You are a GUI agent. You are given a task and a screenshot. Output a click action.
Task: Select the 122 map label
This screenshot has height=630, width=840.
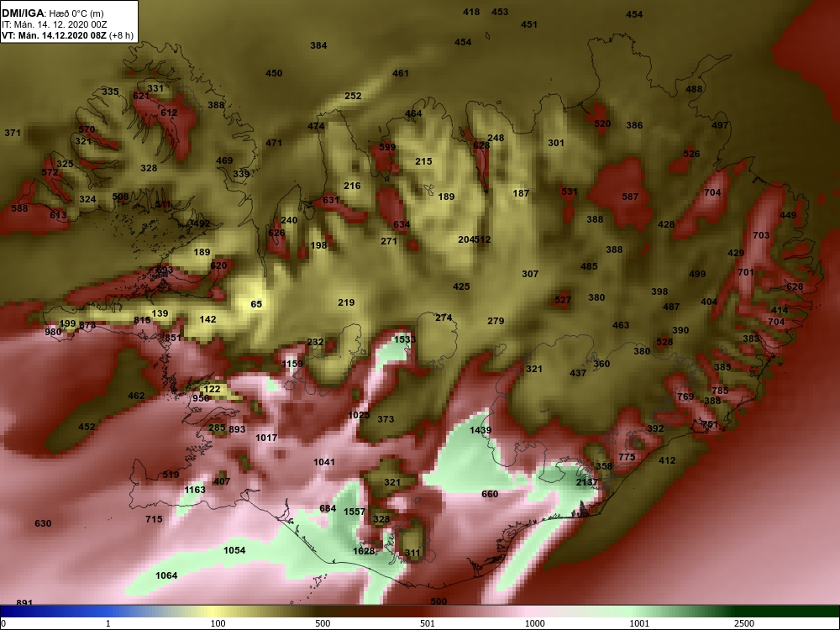[213, 389]
